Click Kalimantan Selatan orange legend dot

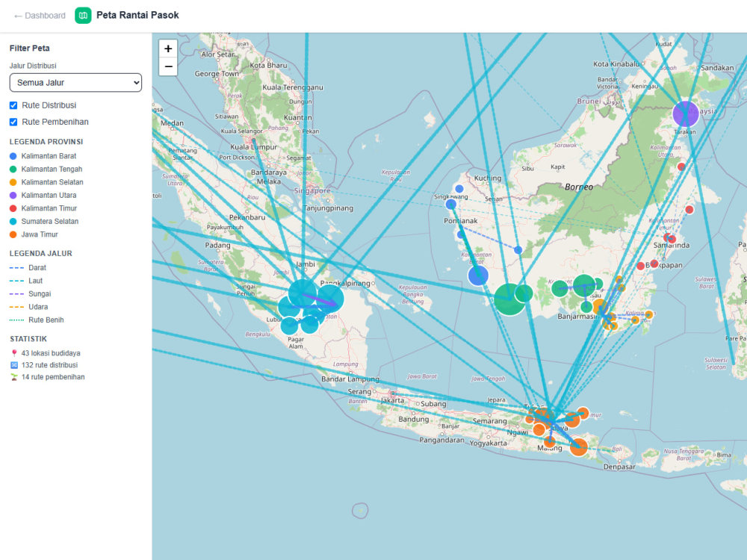[13, 182]
